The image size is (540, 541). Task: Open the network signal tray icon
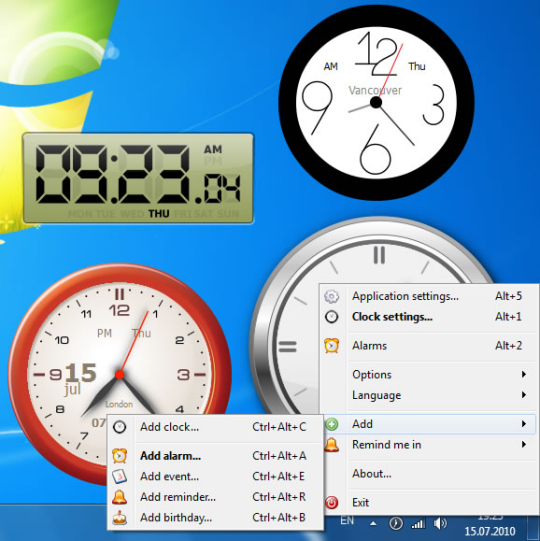[x=418, y=524]
